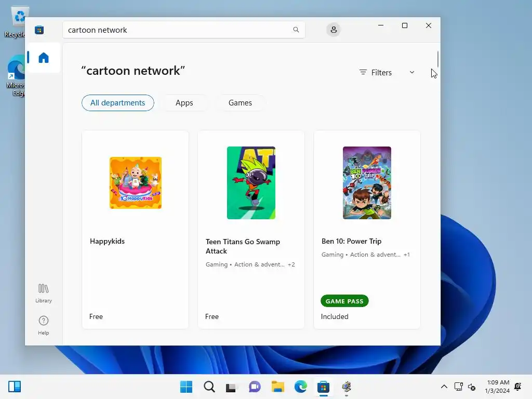The width and height of the screenshot is (532, 399).
Task: Open Ben 10: Power Trip title
Action: click(352, 241)
